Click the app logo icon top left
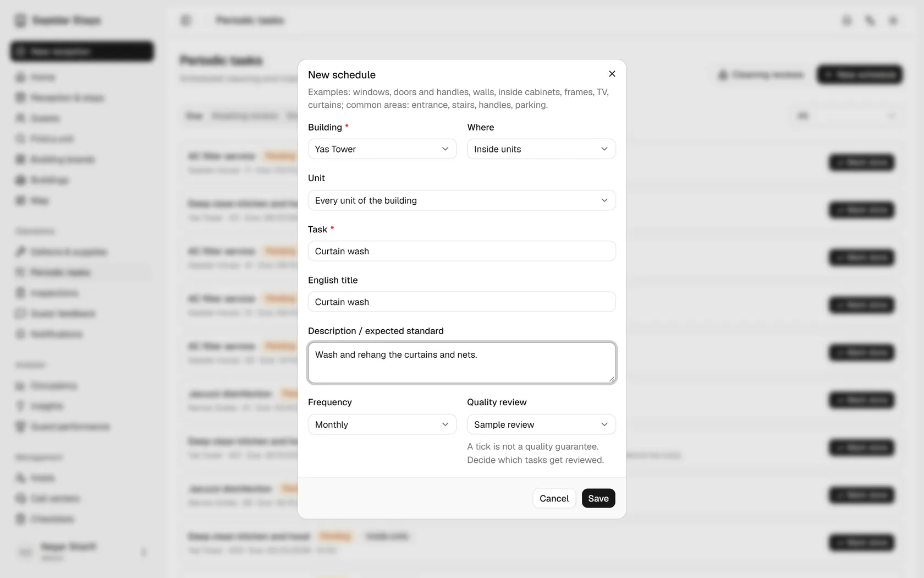The height and width of the screenshot is (578, 924). pos(20,20)
